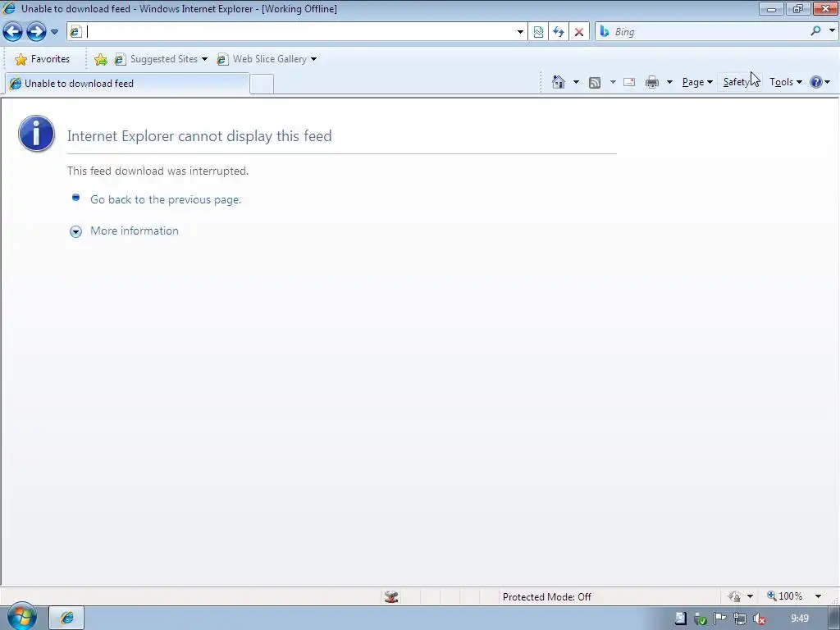This screenshot has height=630, width=840.
Task: Click the heading Internet Explorer cannot display this feed
Action: point(199,136)
